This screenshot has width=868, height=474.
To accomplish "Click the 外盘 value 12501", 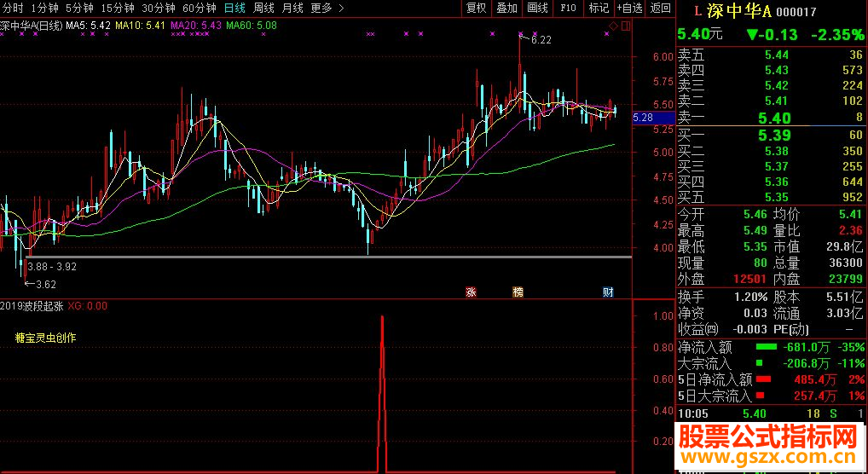I will tap(749, 280).
